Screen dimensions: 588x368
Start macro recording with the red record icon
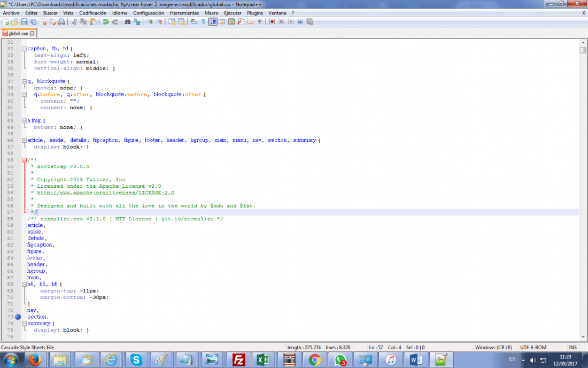(x=272, y=22)
